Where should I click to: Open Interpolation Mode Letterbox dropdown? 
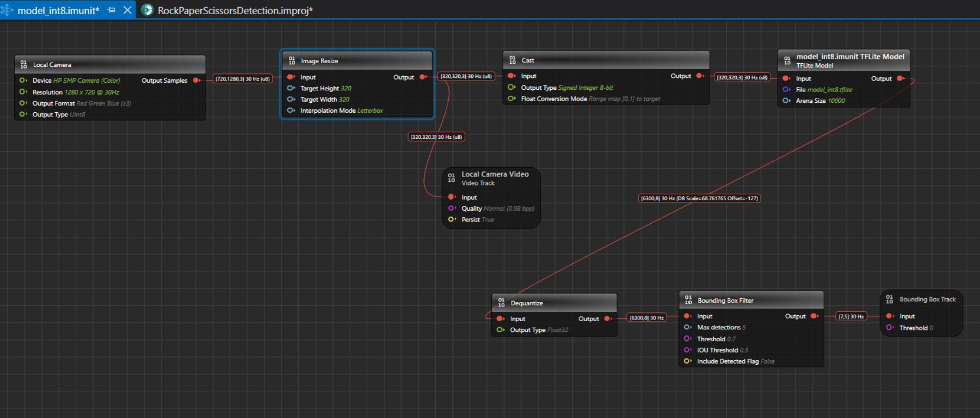(x=370, y=110)
